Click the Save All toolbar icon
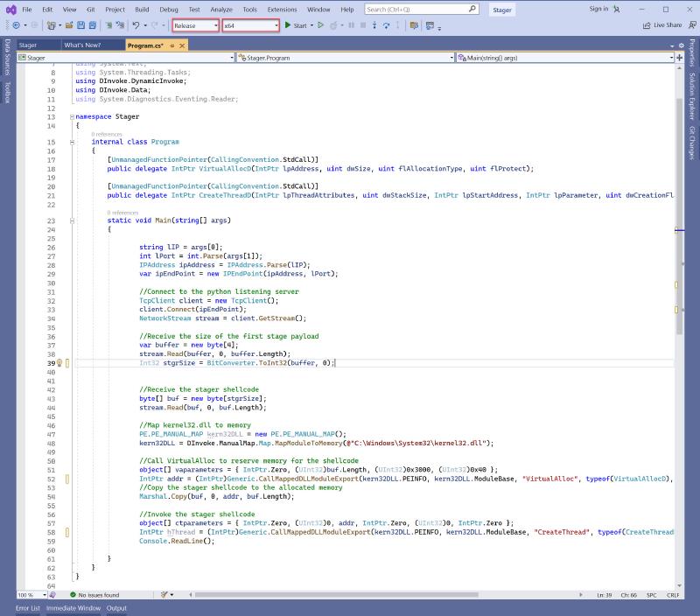The height and width of the screenshot is (616, 700). click(x=93, y=25)
